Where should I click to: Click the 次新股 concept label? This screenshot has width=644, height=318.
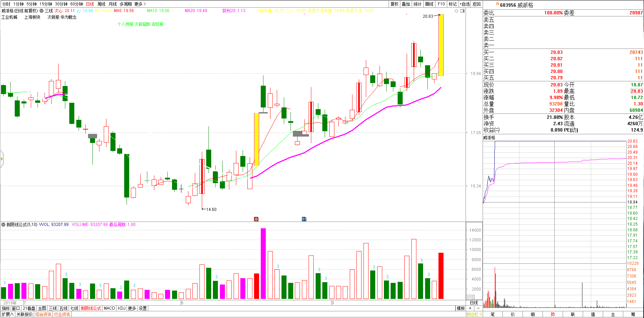point(53,17)
